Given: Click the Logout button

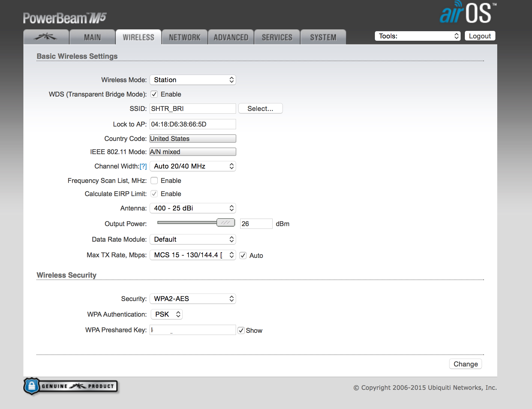Looking at the screenshot, I should pos(480,36).
